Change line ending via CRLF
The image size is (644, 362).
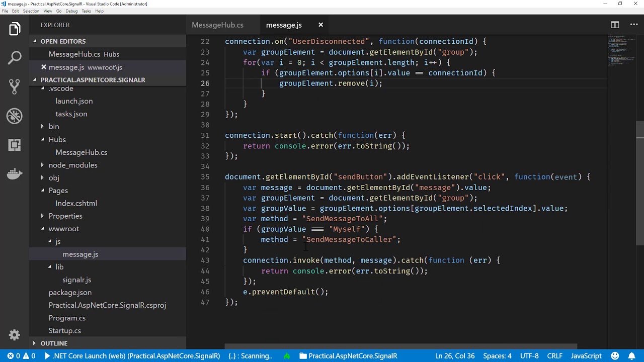tap(555, 355)
